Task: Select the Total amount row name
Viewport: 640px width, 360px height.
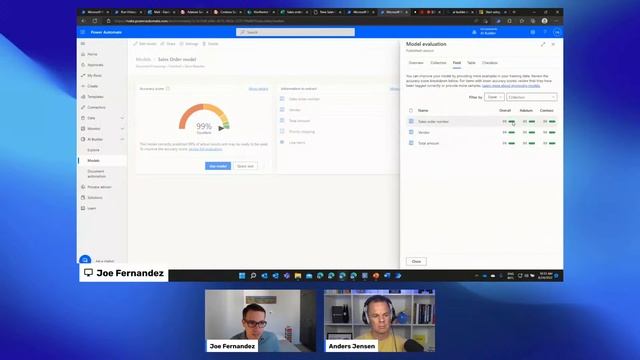Action: (x=428, y=143)
